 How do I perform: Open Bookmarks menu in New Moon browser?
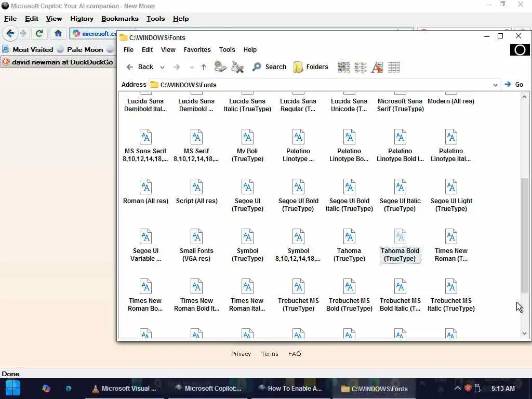pyautogui.click(x=120, y=19)
